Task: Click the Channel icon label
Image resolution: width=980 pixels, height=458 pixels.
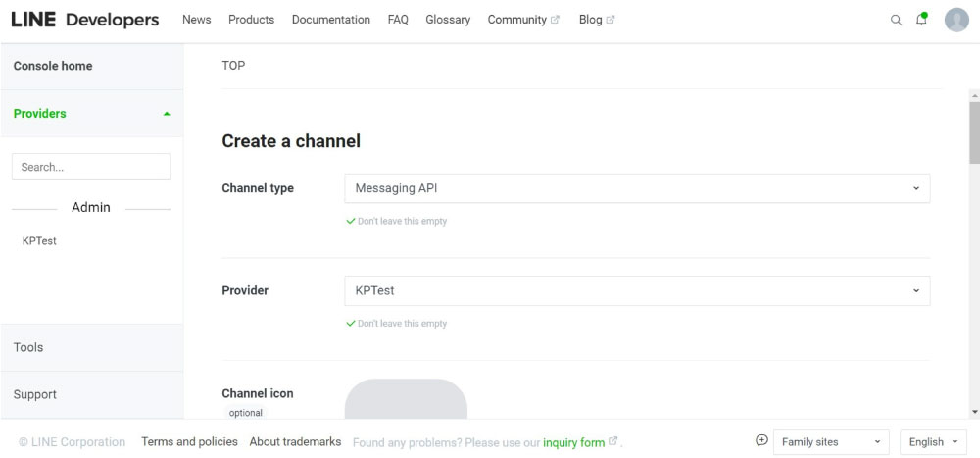Action: (258, 393)
